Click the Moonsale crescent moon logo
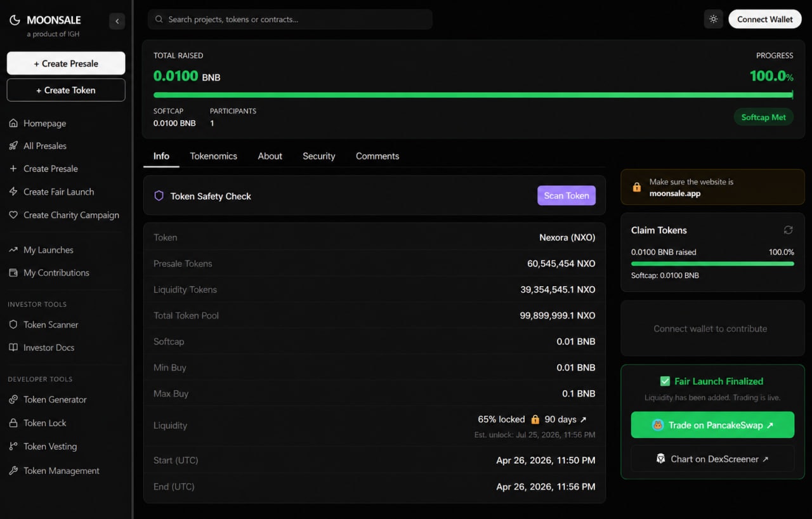The image size is (812, 519). pos(14,20)
